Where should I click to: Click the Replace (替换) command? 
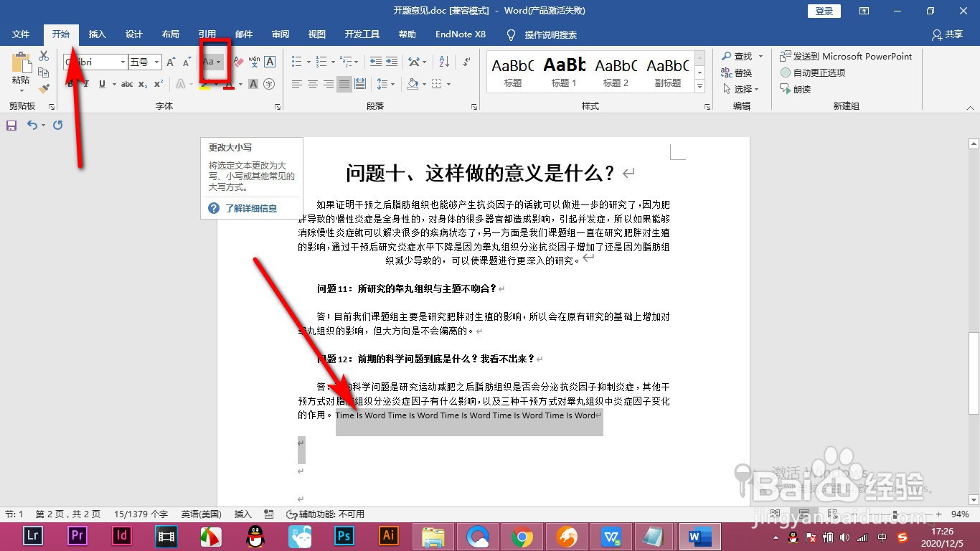coord(737,72)
